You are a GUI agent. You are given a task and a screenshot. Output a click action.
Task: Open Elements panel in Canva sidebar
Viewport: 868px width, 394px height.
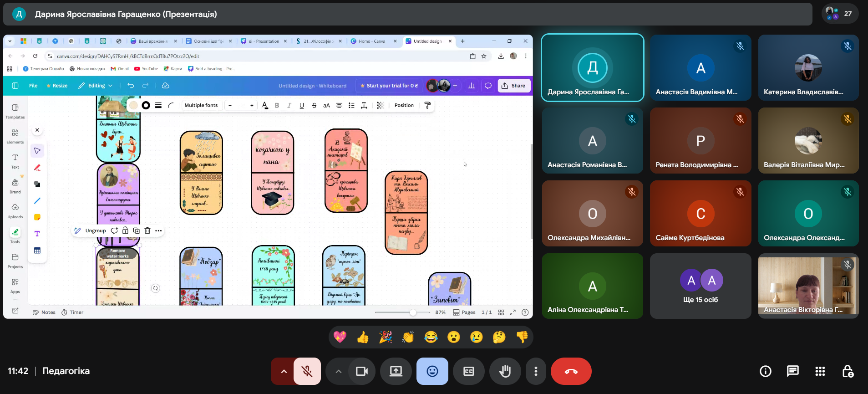point(15,136)
